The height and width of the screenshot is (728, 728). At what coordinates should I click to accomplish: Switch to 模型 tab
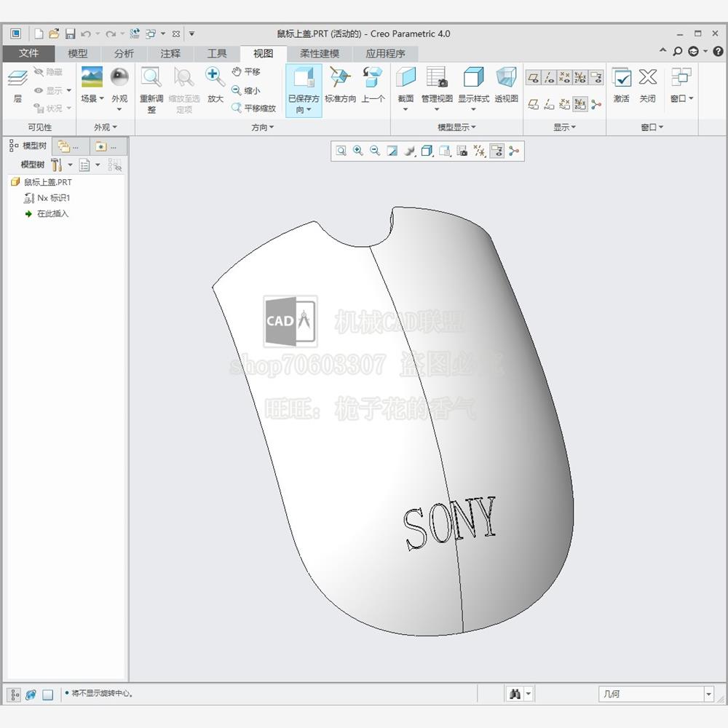pos(78,54)
